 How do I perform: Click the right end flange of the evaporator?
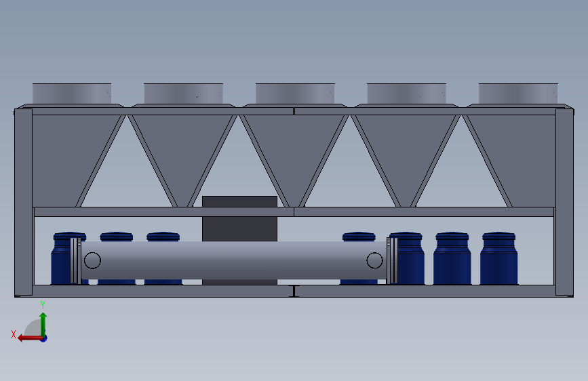tap(392, 260)
